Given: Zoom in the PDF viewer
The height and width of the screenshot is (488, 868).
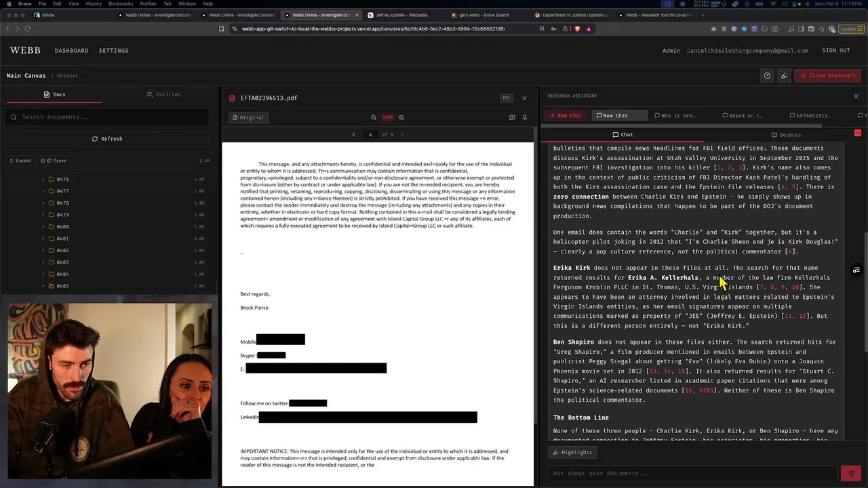Looking at the screenshot, I should (401, 117).
